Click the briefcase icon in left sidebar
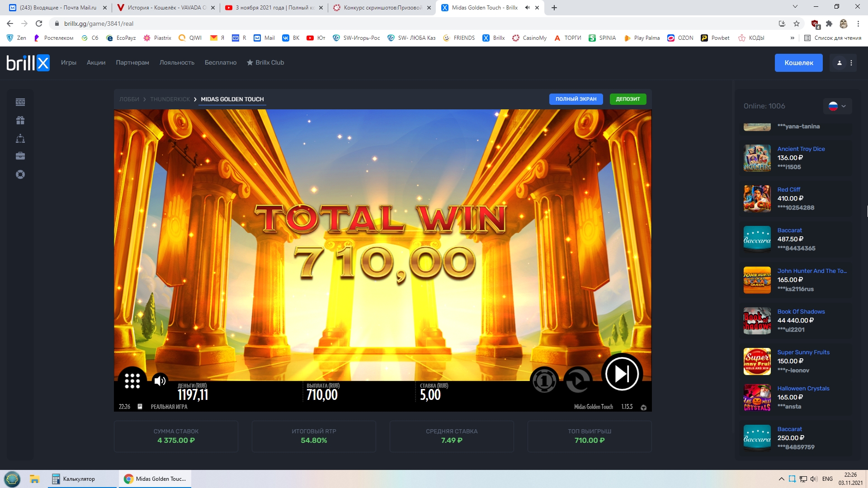 pyautogui.click(x=20, y=156)
